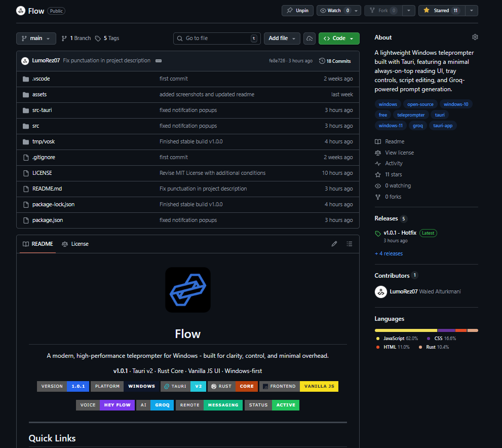The image size is (502, 448).
Task: Expand the Starred lists caret
Action: pyautogui.click(x=471, y=11)
